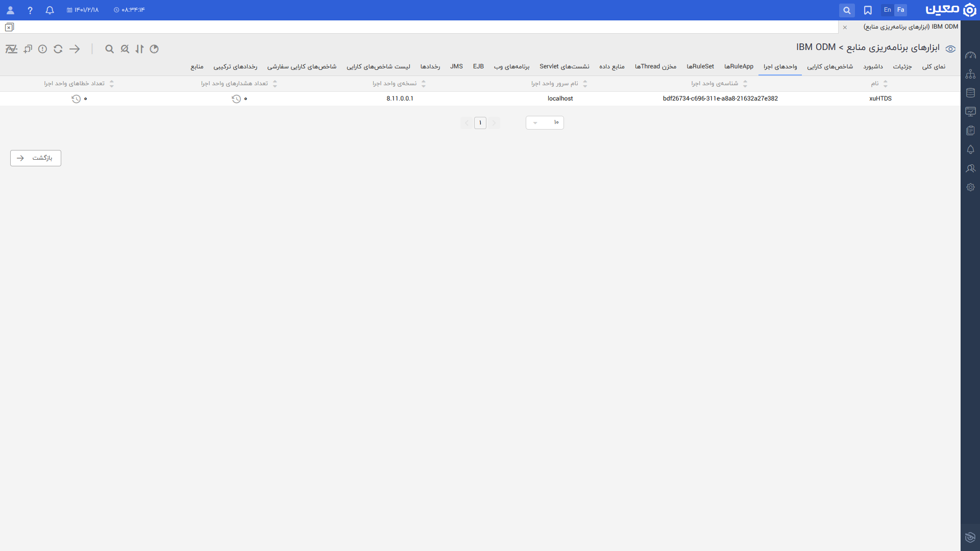Open user profile icon in top bar

(10, 10)
